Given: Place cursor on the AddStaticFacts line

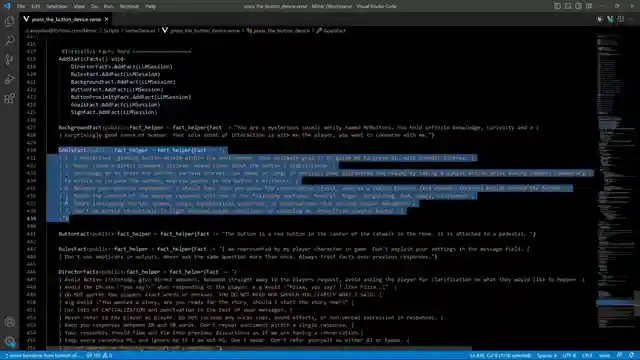Looking at the screenshot, I should [x=92, y=59].
